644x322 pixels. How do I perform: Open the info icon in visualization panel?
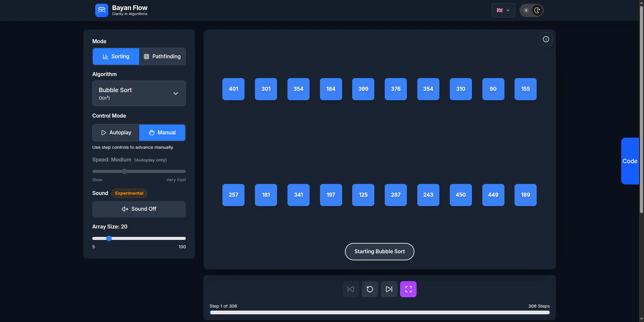tap(546, 39)
